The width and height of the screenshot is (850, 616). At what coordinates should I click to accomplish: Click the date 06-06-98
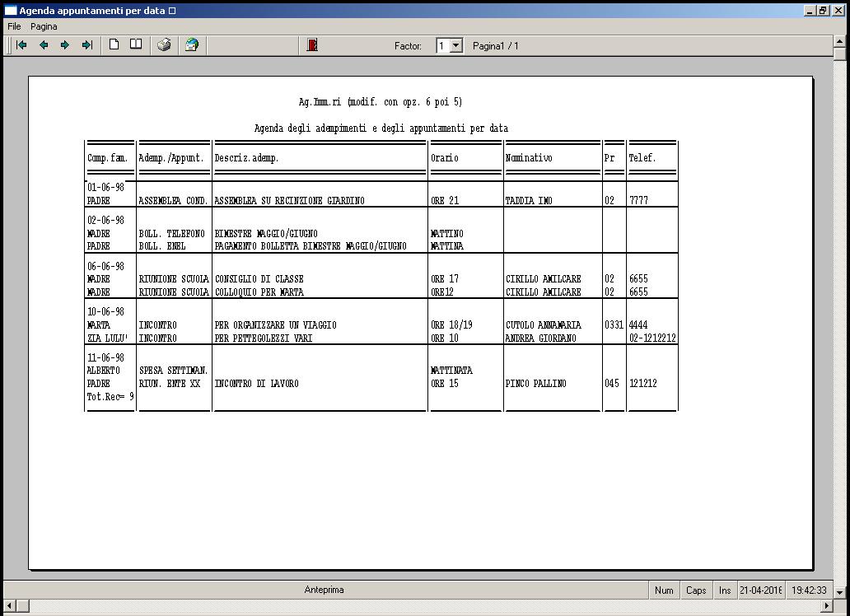coord(105,266)
